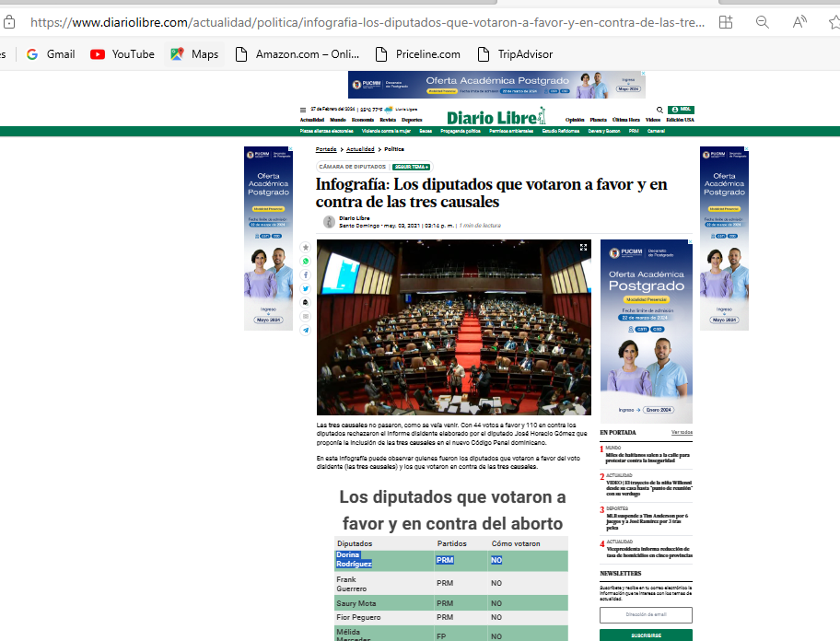Open the TripAdvisor bookmark
Screen dimensions: 840x641
[x=515, y=54]
